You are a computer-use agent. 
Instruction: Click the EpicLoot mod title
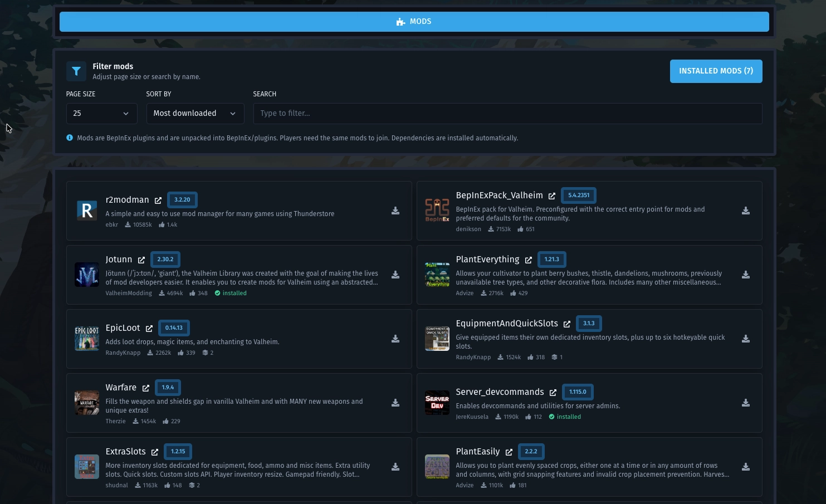pyautogui.click(x=123, y=327)
